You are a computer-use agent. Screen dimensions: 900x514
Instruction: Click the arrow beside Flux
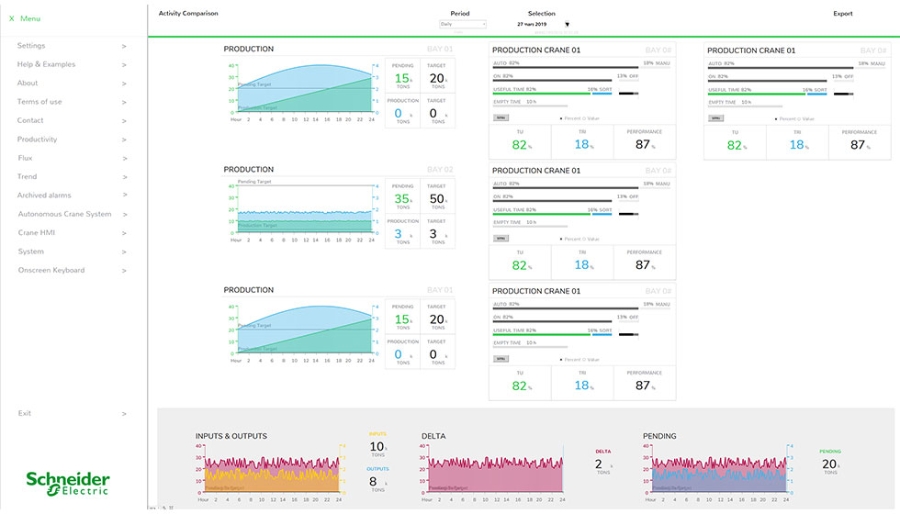pyautogui.click(x=124, y=159)
